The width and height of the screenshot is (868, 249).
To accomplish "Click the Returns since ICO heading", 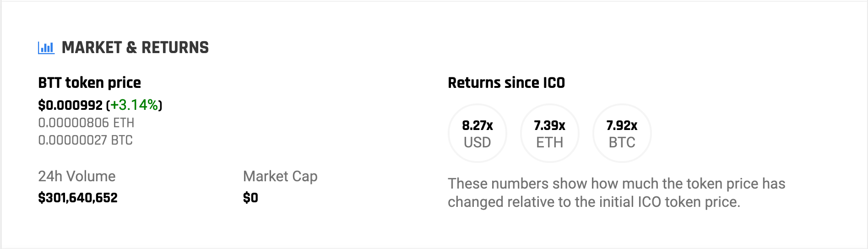I will (x=506, y=83).
